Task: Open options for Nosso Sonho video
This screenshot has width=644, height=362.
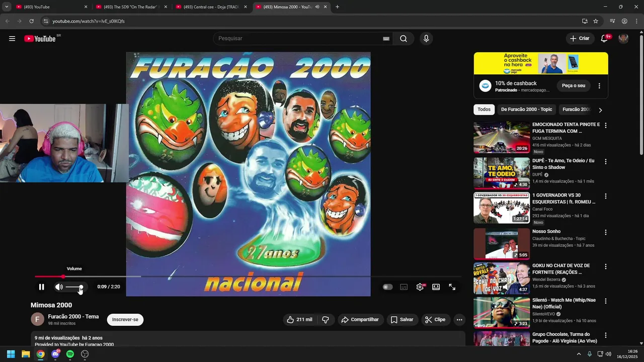Action: (606, 232)
